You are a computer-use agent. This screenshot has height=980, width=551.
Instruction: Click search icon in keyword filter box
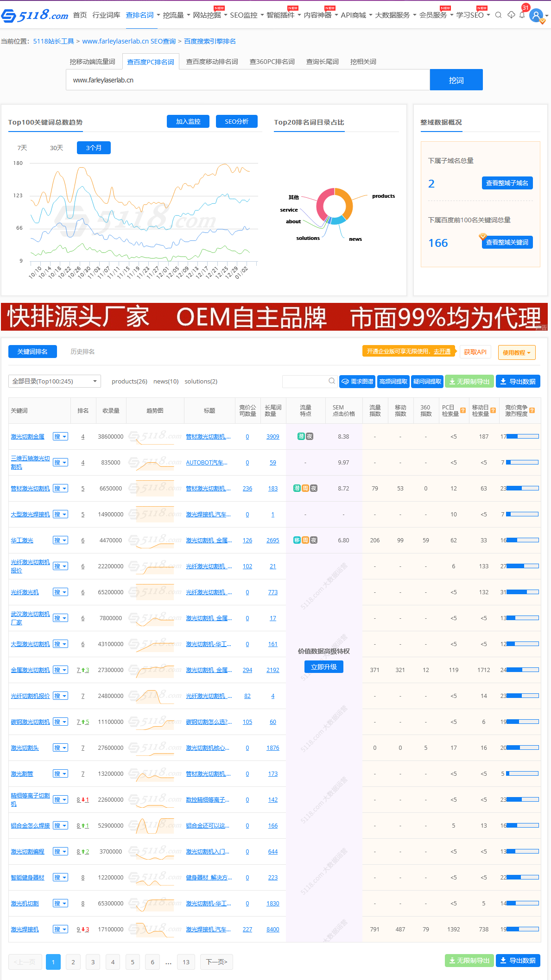tap(332, 381)
